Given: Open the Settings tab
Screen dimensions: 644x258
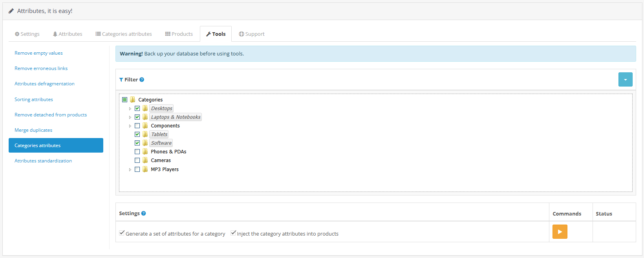Looking at the screenshot, I should pyautogui.click(x=27, y=34).
